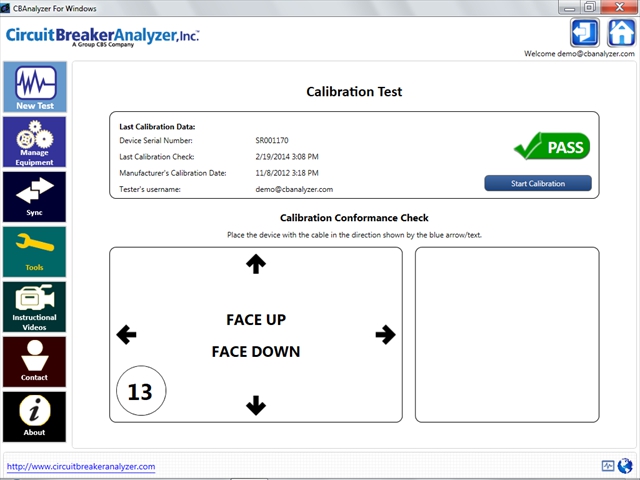Open Manage Equipment panel
The image size is (640, 480).
tap(35, 142)
